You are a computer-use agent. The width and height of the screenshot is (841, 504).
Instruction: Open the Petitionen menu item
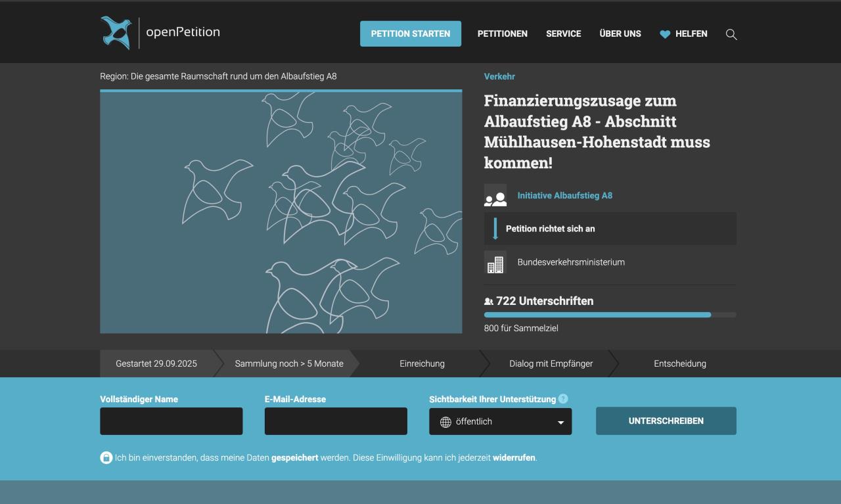(x=502, y=34)
